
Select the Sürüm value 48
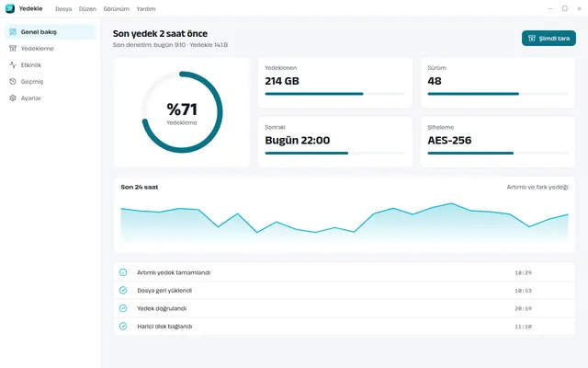pos(435,81)
